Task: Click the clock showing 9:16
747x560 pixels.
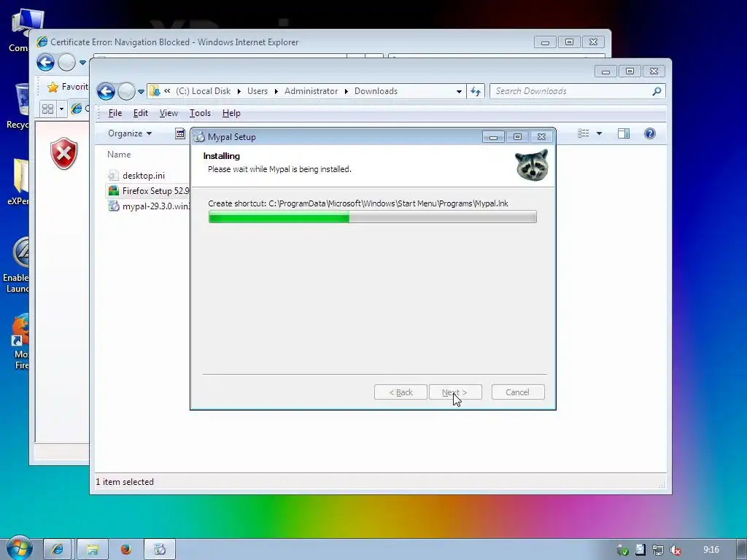Action: coord(711,550)
